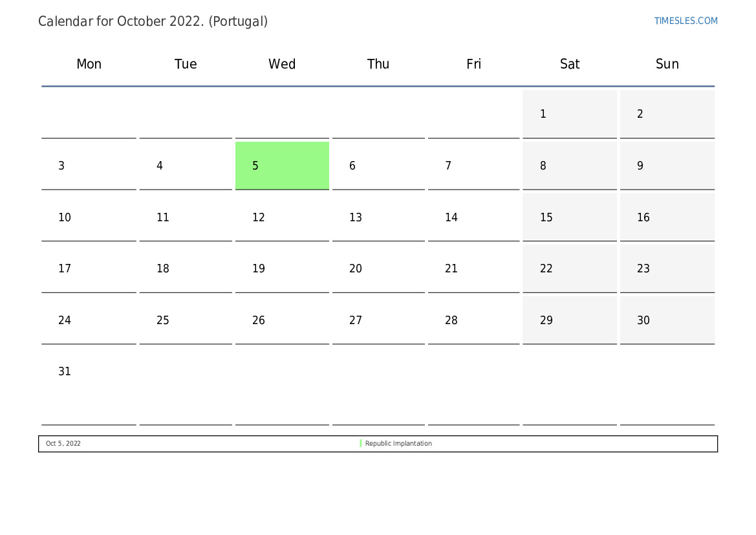
Task: Click the green Republic Implantation legend marker
Action: (361, 443)
